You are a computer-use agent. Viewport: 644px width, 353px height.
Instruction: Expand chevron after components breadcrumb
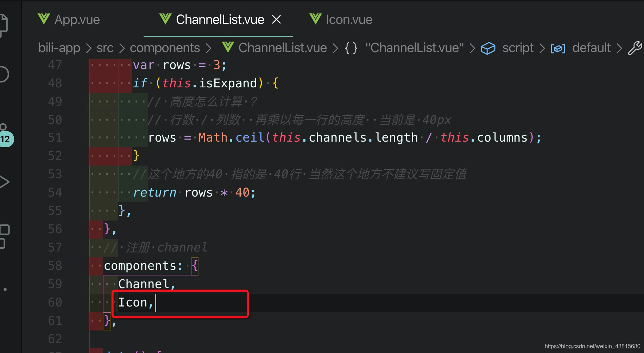208,48
